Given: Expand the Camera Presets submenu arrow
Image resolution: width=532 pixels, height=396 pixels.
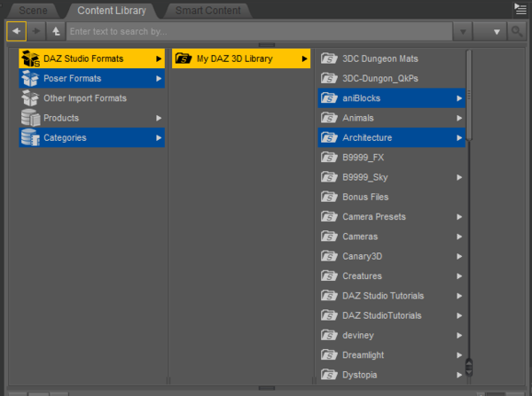Looking at the screenshot, I should tap(459, 217).
